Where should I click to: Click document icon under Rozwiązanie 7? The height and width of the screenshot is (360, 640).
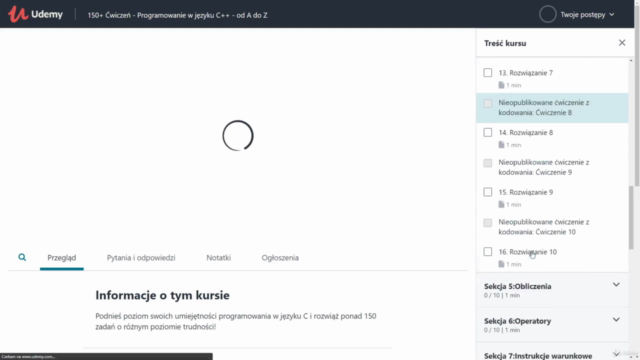click(501, 85)
